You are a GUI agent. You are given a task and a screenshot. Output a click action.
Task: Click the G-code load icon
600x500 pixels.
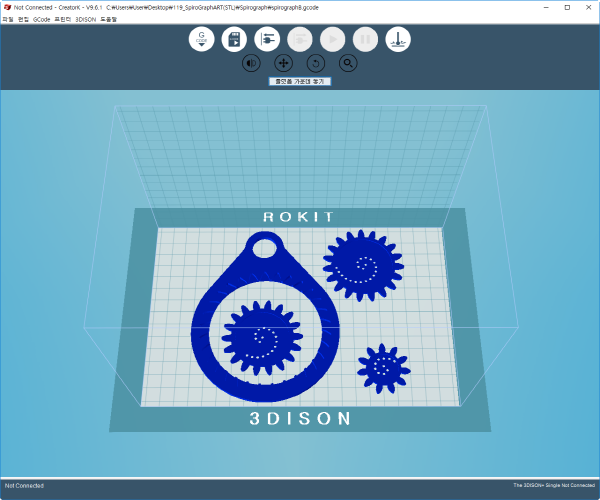point(201,39)
